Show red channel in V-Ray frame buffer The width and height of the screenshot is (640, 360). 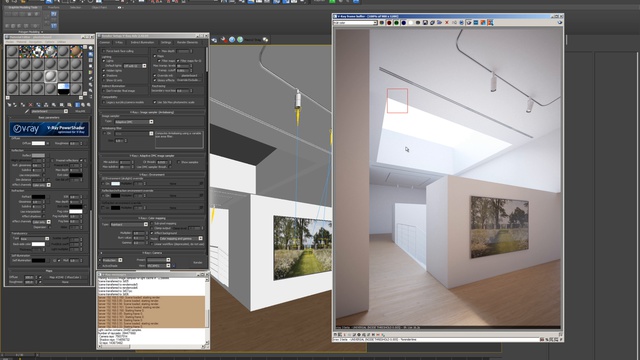pos(389,23)
